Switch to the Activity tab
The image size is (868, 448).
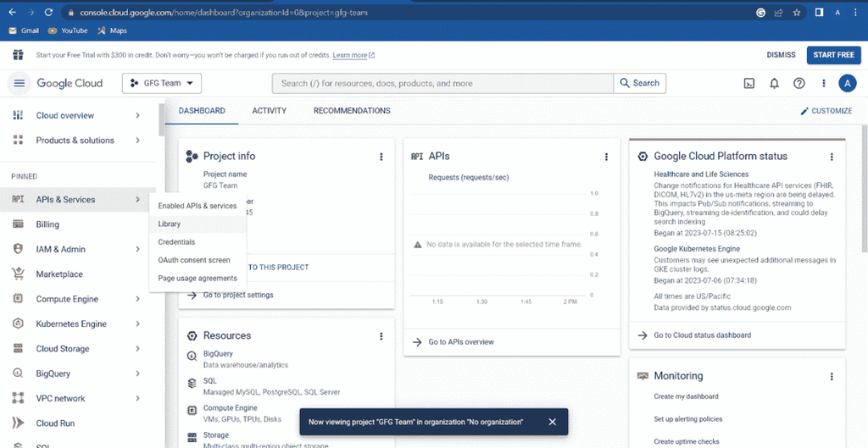(269, 111)
